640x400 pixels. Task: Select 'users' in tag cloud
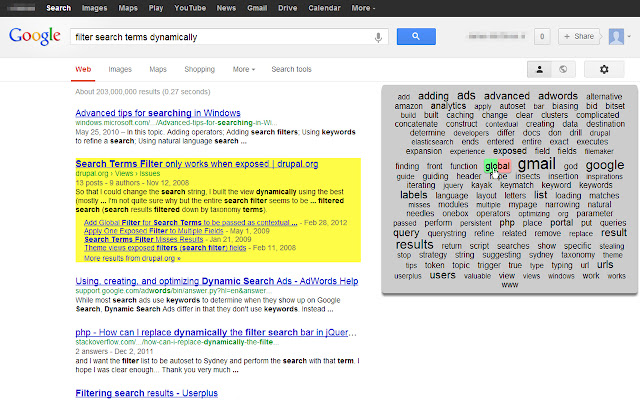click(442, 275)
